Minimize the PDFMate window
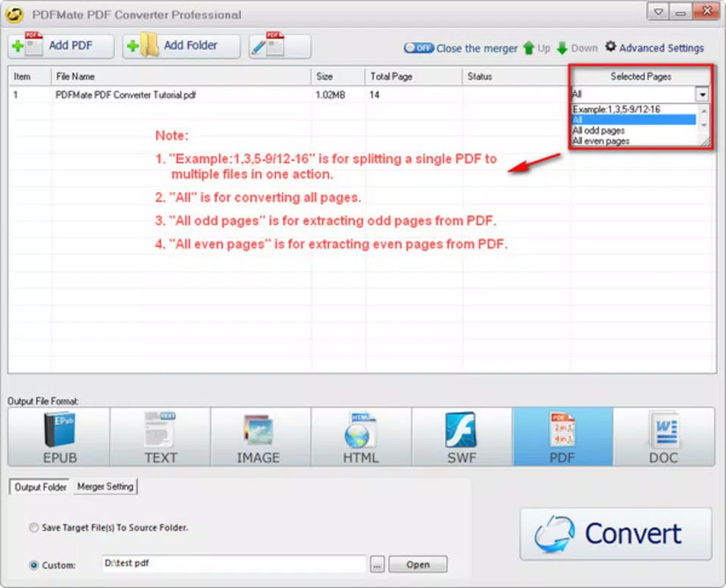 pyautogui.click(x=680, y=12)
